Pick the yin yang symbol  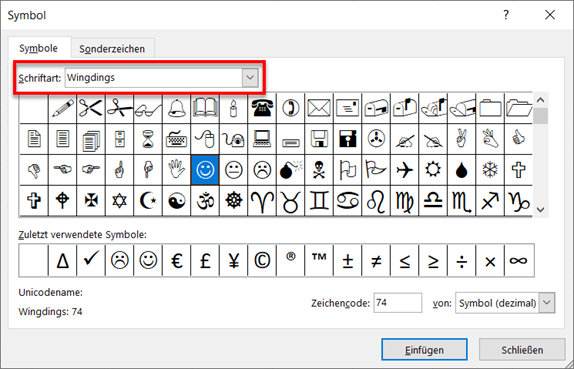pos(176,201)
